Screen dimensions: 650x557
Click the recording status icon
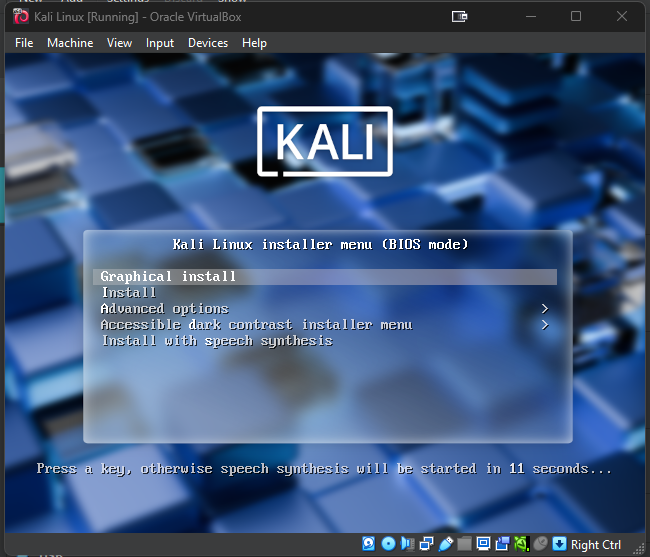pyautogui.click(x=502, y=543)
